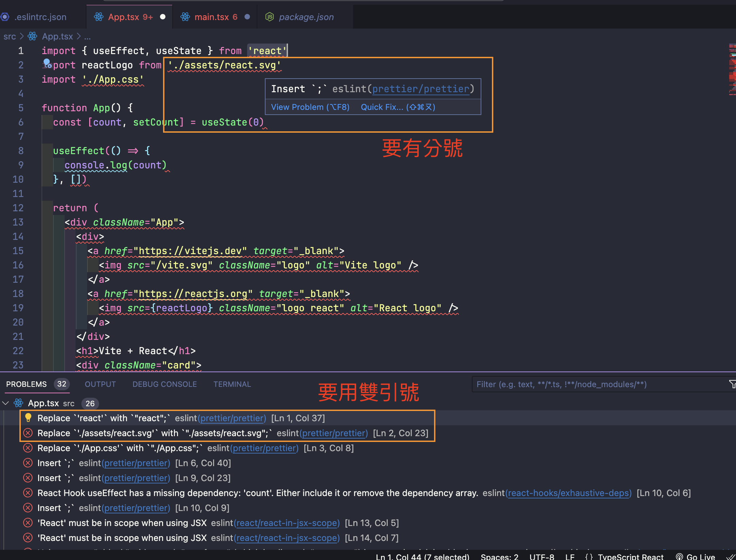Click Quick Fix... in the hover tooltip
The width and height of the screenshot is (736, 560).
[398, 107]
